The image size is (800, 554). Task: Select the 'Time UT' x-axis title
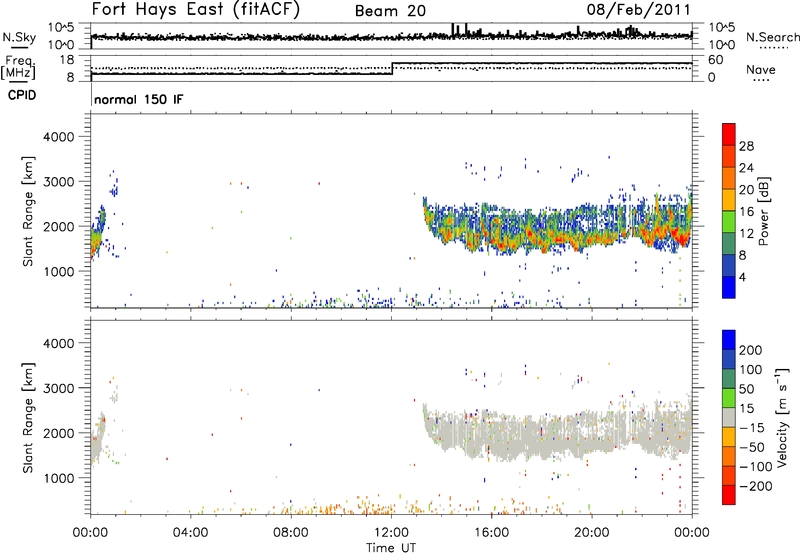[391, 548]
